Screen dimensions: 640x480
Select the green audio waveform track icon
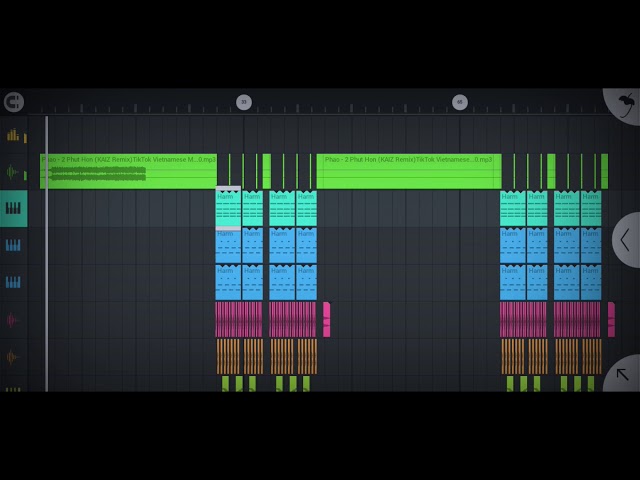coord(12,172)
